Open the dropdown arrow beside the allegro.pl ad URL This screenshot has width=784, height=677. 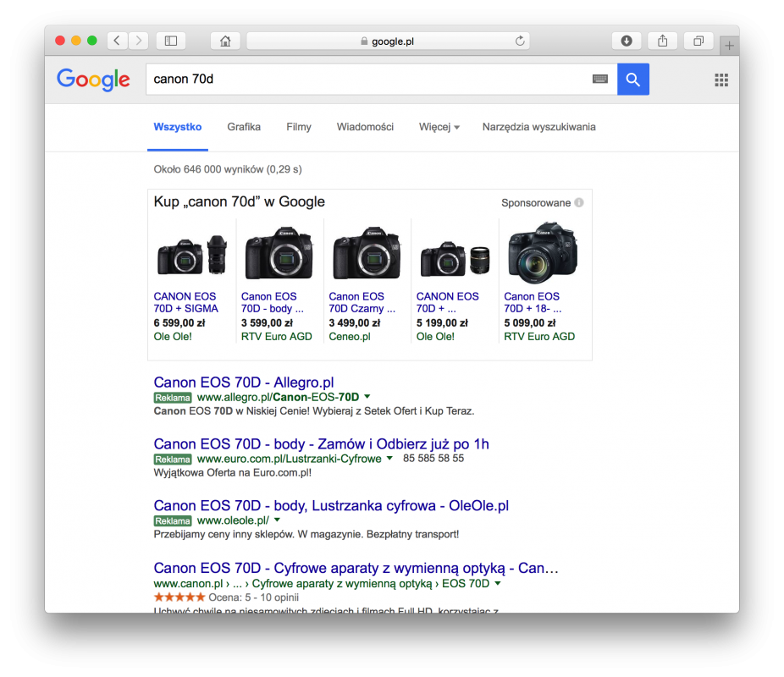[366, 397]
